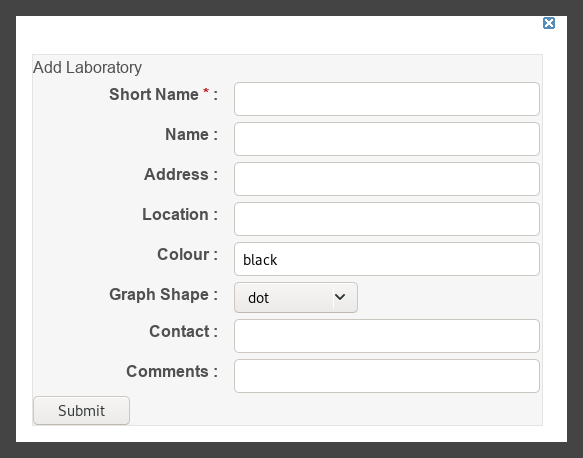Click the Add Laboratory heading
This screenshot has height=458, width=583.
pyautogui.click(x=88, y=68)
